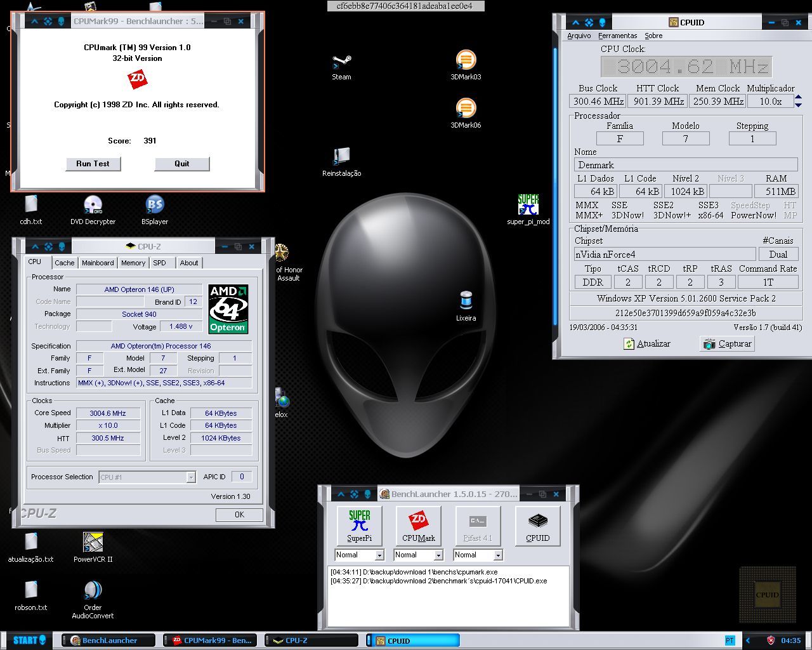
Task: Decrease multiplier with down arrow in CPUID
Action: click(x=798, y=105)
